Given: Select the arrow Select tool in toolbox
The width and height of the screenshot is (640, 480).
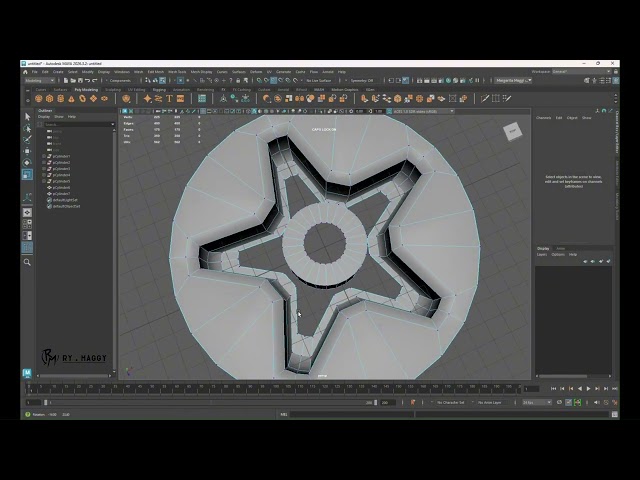Looking at the screenshot, I should pos(27,117).
